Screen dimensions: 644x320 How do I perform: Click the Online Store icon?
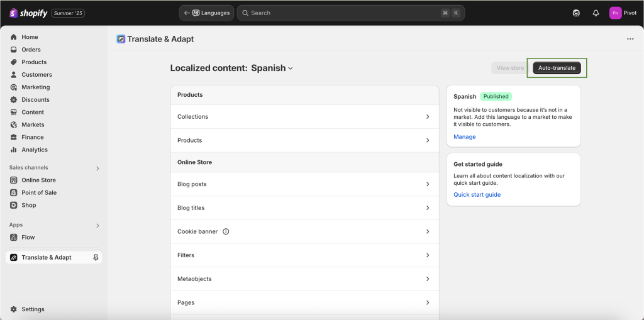[14, 180]
